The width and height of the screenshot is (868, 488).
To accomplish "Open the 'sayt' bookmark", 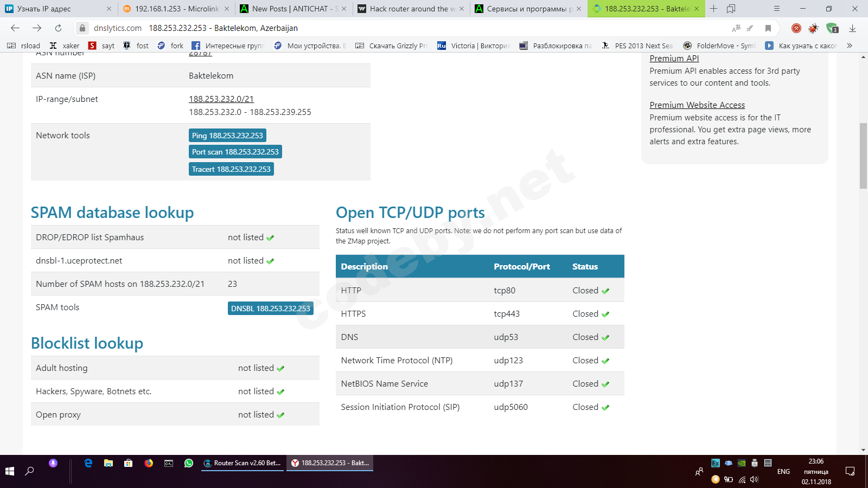I will tap(101, 46).
